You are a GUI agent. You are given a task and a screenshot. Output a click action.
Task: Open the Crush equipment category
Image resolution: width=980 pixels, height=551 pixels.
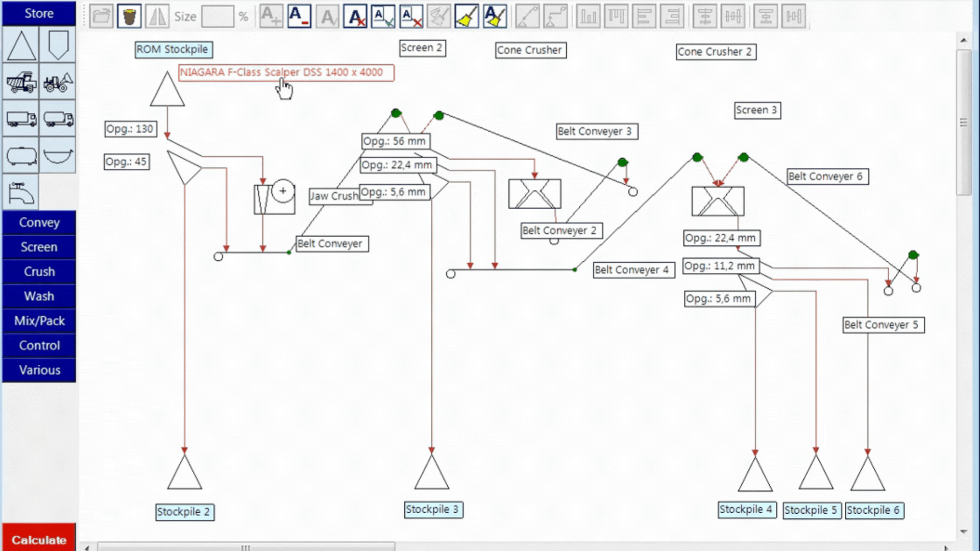click(39, 271)
